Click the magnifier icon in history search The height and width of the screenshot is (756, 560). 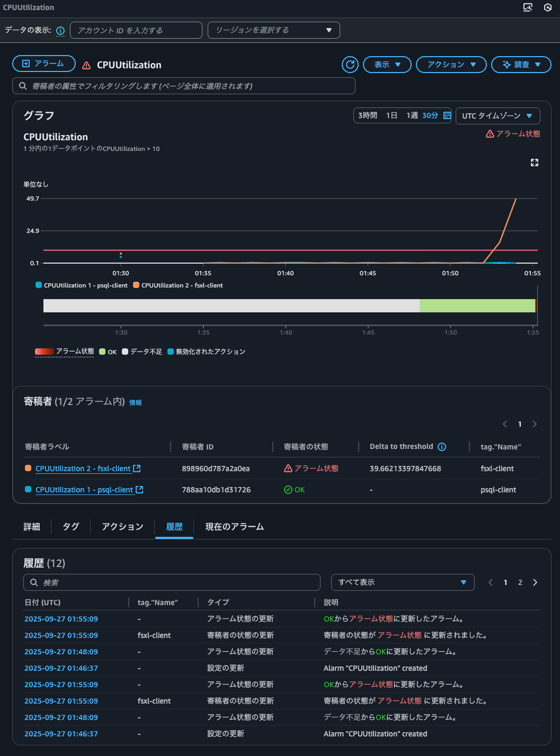tap(34, 582)
